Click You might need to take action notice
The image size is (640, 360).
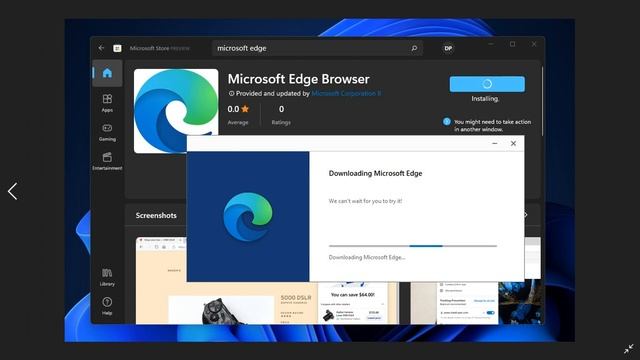(492, 125)
